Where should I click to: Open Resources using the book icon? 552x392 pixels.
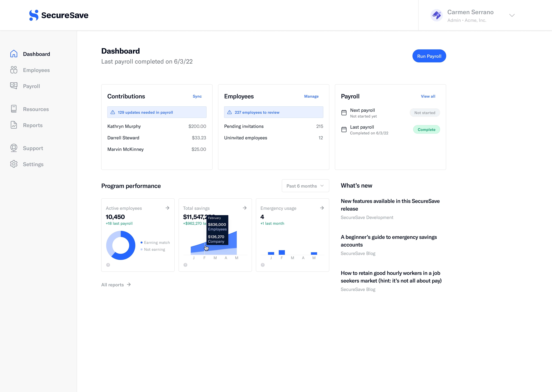coord(14,109)
